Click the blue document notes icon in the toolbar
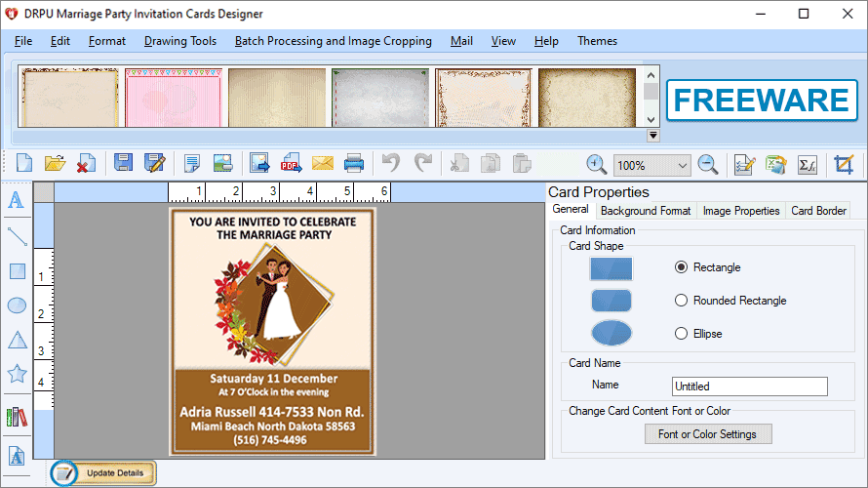The height and width of the screenshot is (488, 868). [192, 163]
